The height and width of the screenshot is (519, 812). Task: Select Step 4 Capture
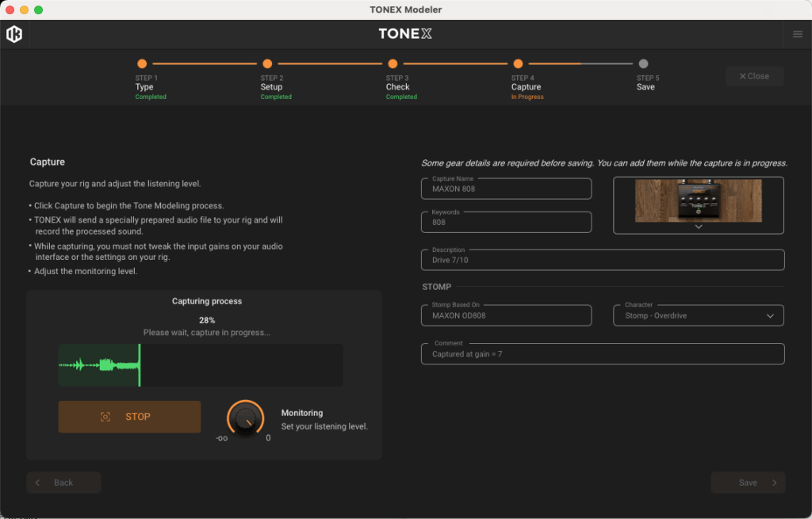[x=527, y=87]
